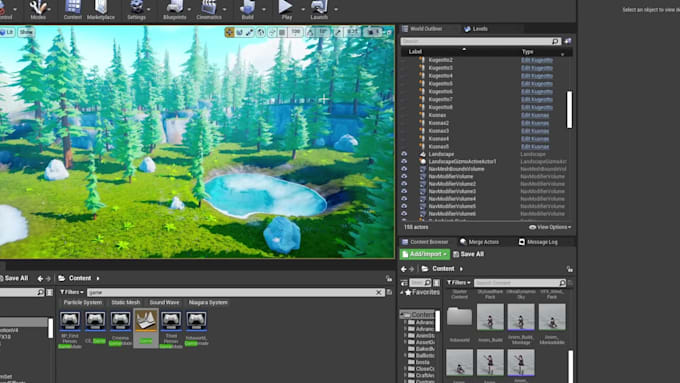Toggle the Niagara System filter

click(208, 302)
